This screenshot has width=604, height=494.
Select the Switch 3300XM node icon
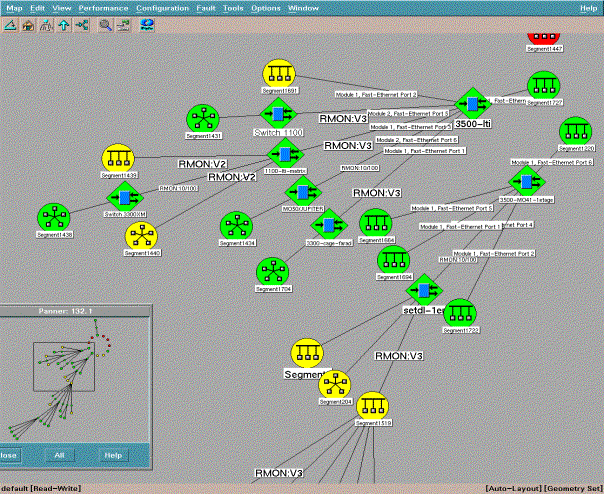(x=124, y=197)
